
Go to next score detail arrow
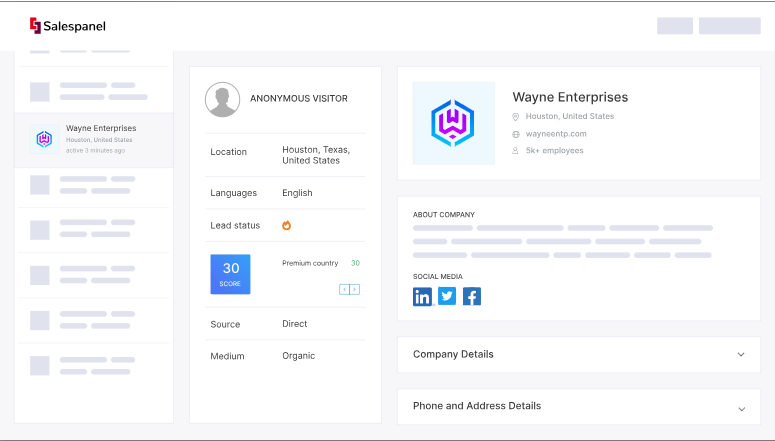coord(355,289)
